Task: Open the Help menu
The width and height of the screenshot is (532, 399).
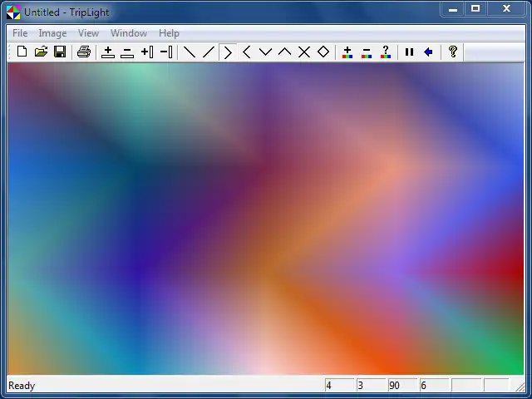Action: (169, 33)
